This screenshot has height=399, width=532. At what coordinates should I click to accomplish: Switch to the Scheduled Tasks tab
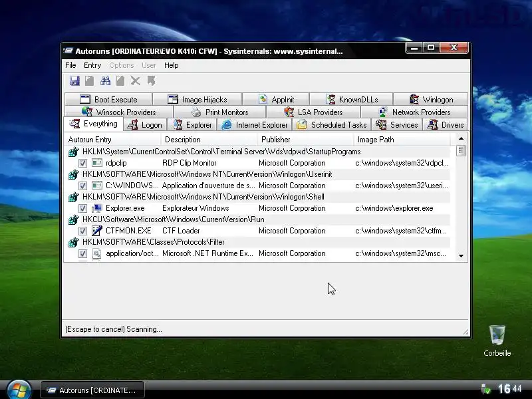331,125
